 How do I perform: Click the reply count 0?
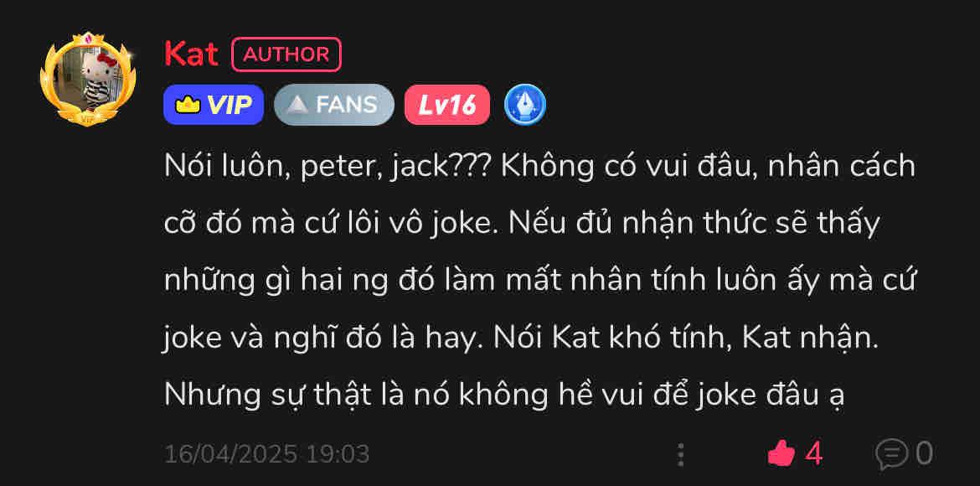point(925,453)
